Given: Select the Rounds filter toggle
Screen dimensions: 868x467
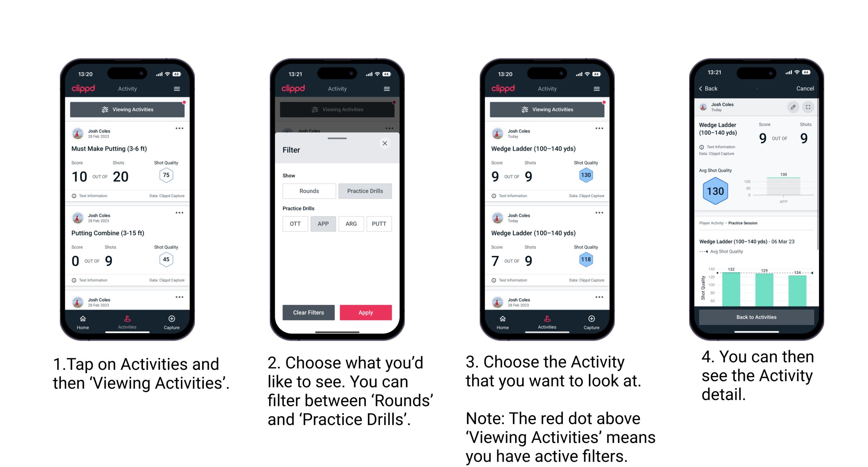Looking at the screenshot, I should pyautogui.click(x=309, y=191).
